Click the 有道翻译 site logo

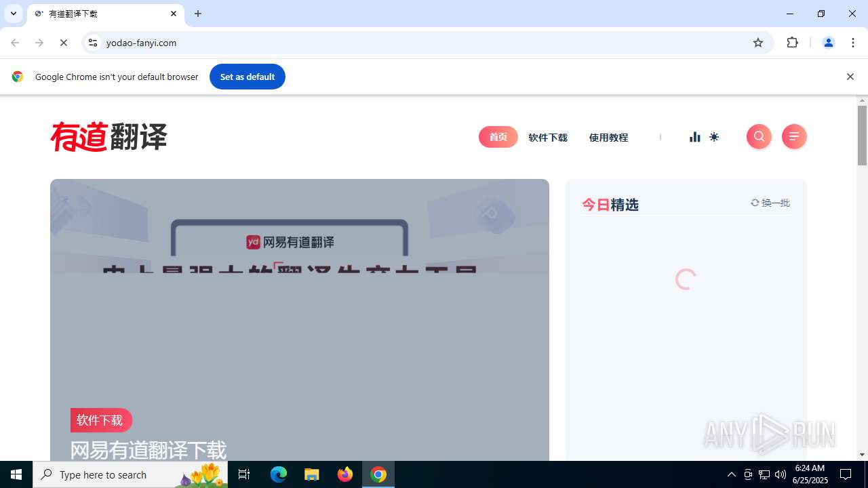click(x=108, y=137)
